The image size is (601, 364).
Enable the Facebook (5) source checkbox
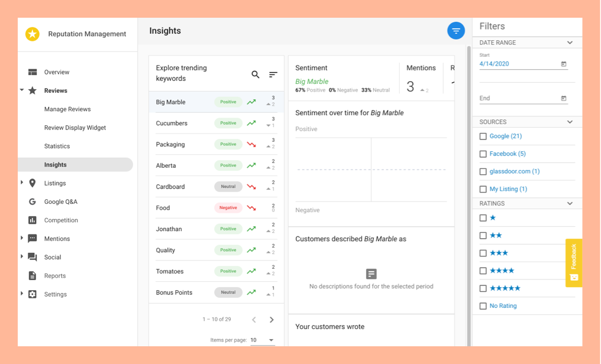coord(483,154)
